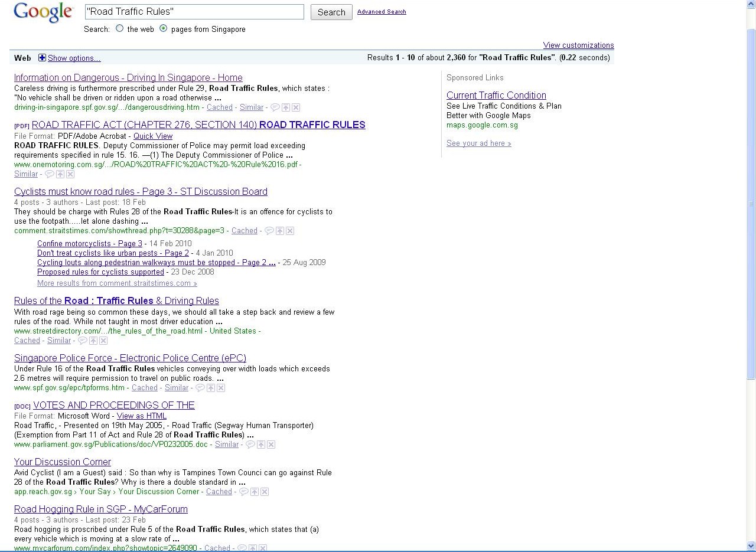756x552 pixels.
Task: Open the Cyclists must know road rules result
Action: [x=141, y=191]
